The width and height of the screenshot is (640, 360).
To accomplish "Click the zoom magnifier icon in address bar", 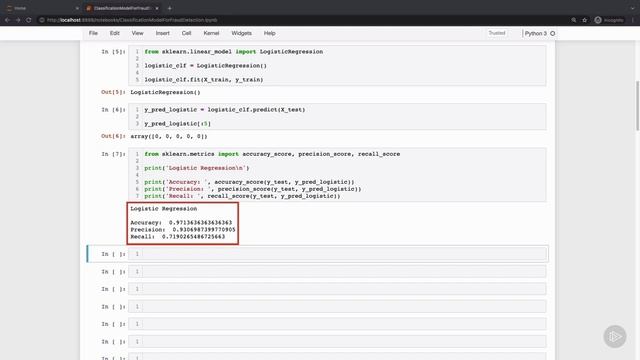I will [573, 20].
